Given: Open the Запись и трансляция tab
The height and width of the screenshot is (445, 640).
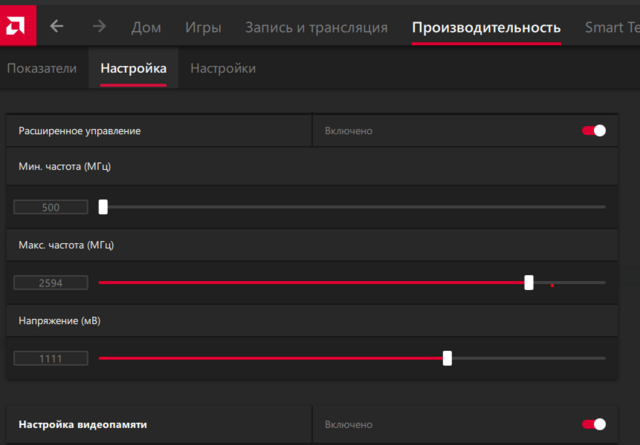Looking at the screenshot, I should [316, 27].
